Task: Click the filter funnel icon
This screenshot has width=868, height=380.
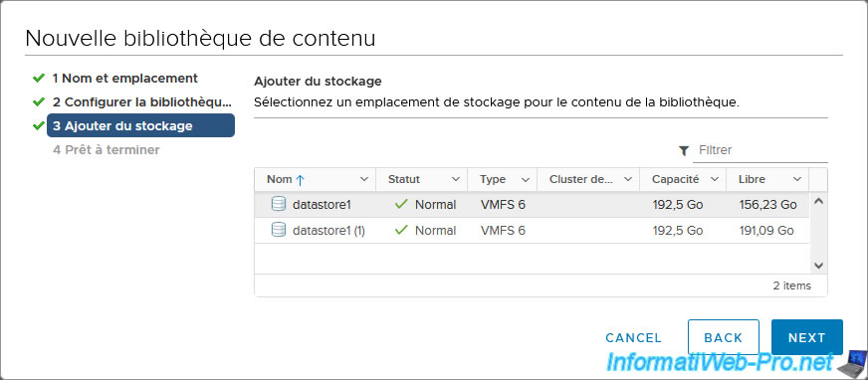Action: [684, 150]
